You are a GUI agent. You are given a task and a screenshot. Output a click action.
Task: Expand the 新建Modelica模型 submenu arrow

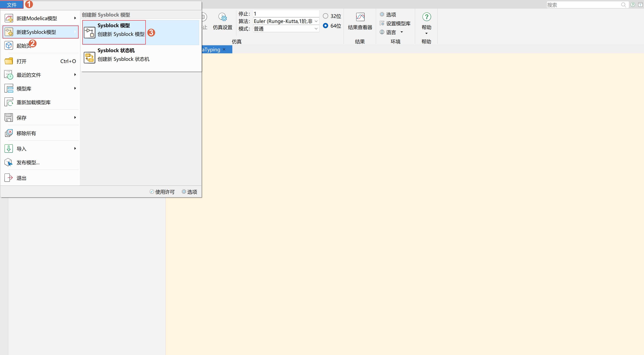pos(75,18)
